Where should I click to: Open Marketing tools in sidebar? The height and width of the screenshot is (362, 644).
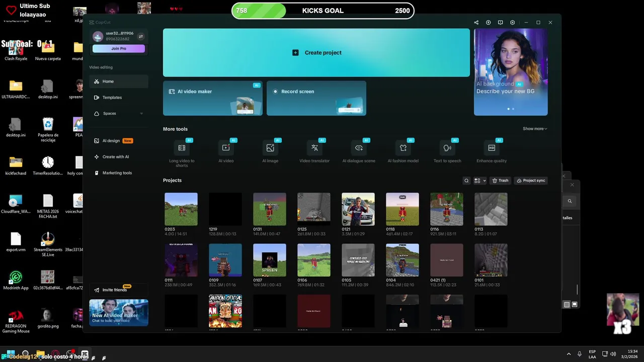[119, 173]
